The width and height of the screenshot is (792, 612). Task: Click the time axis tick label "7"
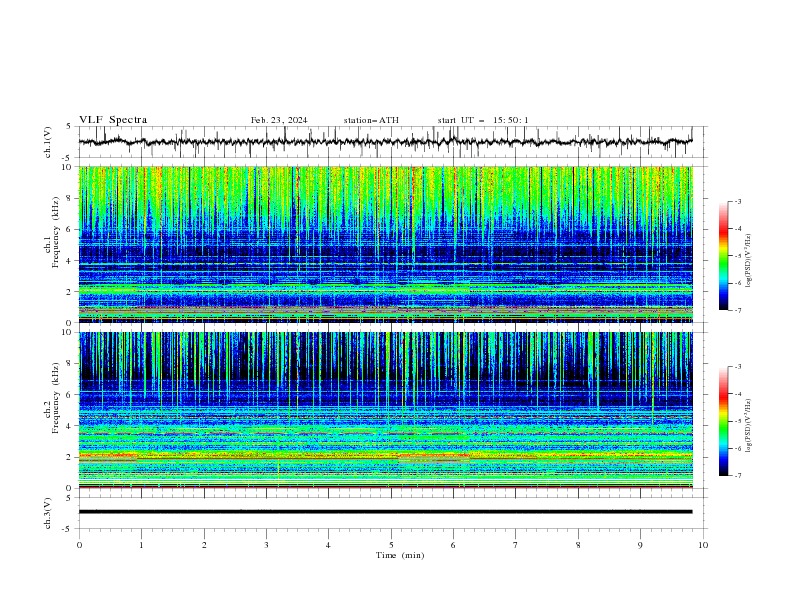point(516,545)
